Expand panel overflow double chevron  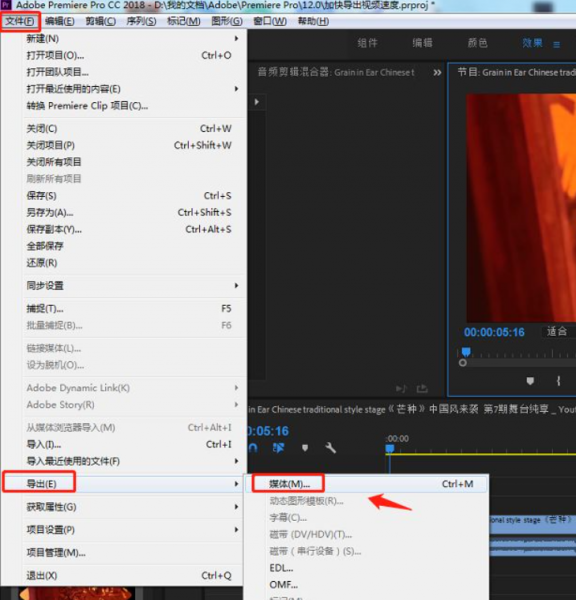[437, 72]
